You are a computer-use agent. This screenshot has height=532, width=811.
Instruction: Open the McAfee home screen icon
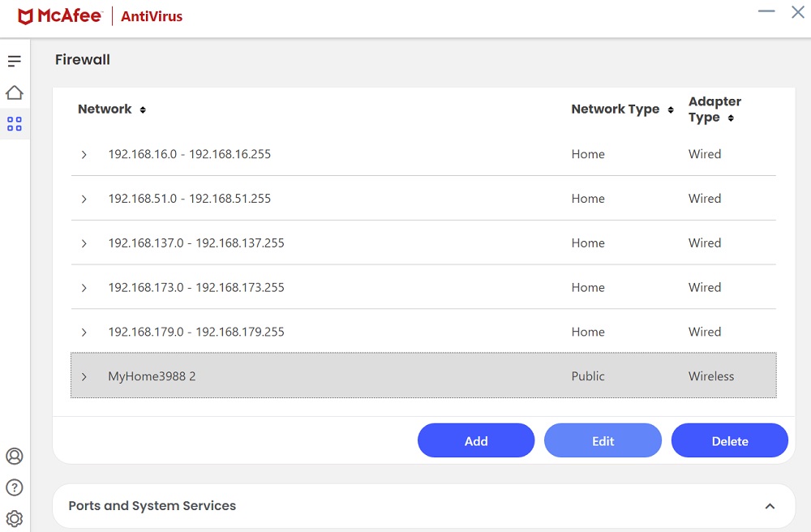14,92
